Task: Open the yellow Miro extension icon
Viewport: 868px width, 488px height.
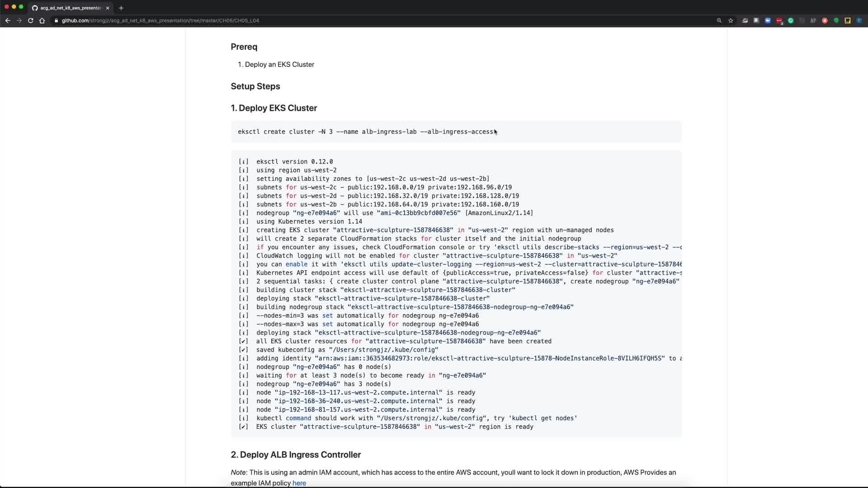Action: 848,20
